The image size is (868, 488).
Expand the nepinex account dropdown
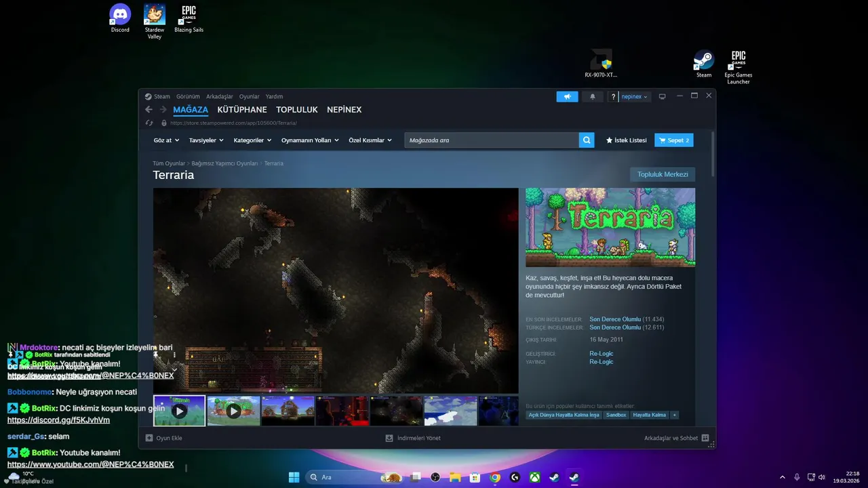(635, 97)
